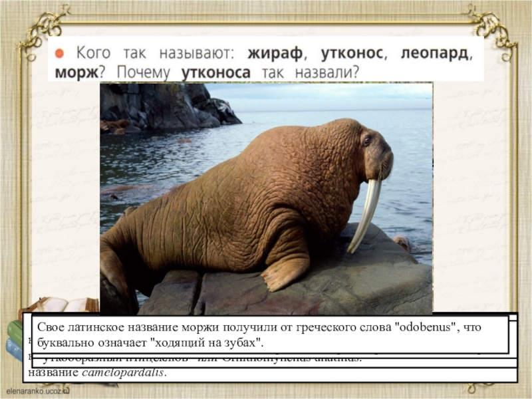Click the italic word "camelopardalis"
The height and width of the screenshot is (399, 532).
point(123,372)
